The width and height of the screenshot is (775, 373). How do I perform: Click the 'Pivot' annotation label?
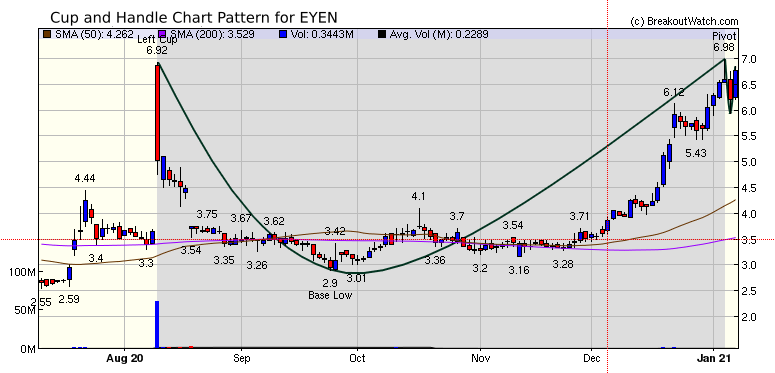724,37
